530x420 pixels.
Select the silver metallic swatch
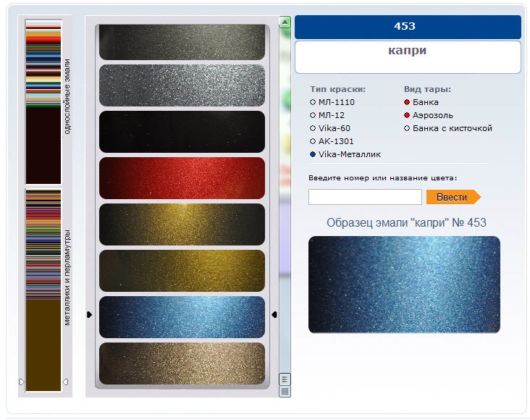click(182, 85)
